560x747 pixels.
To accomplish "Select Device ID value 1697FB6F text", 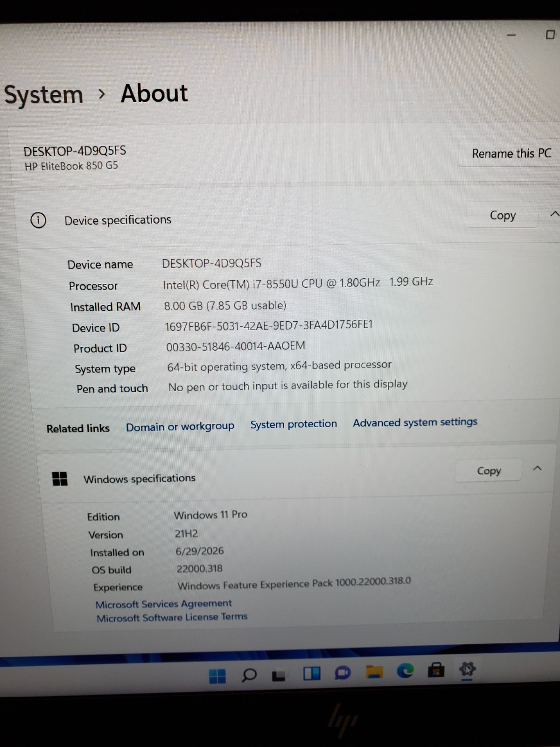I will [x=269, y=325].
